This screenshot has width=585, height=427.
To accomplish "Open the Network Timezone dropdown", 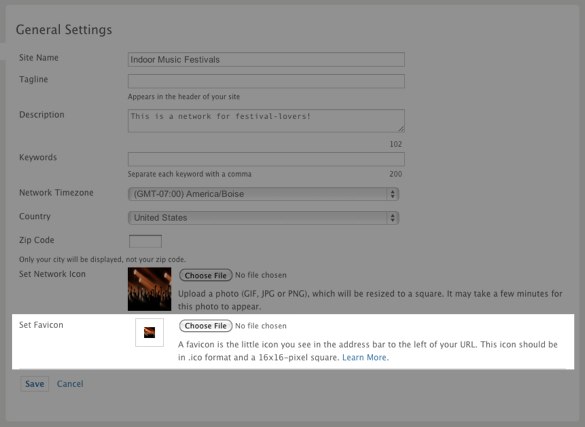I will tap(263, 194).
